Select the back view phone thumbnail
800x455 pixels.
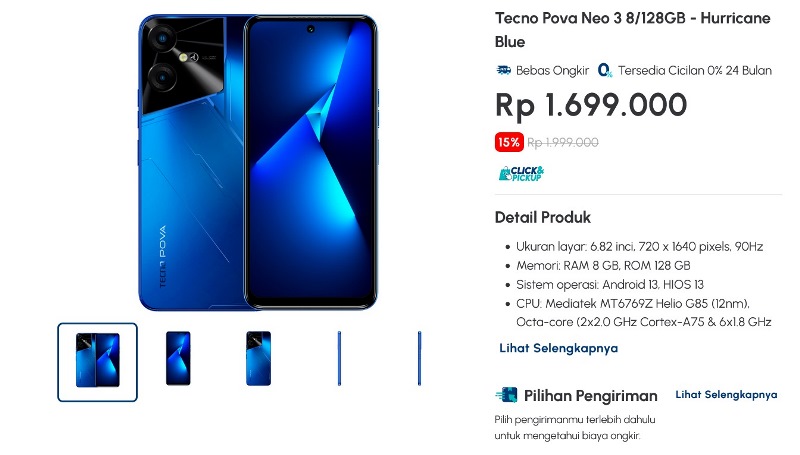[258, 358]
